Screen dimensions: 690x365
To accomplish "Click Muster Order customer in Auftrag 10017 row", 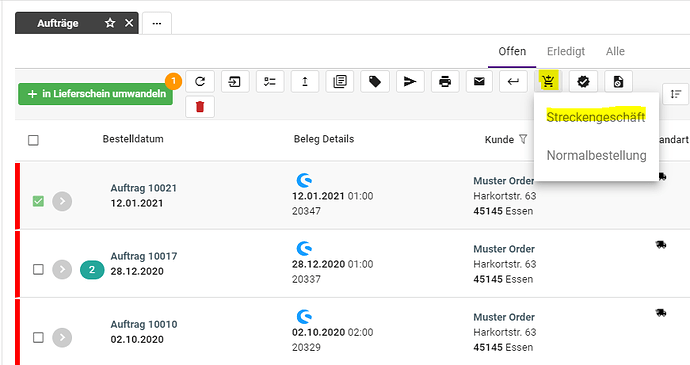I will 504,249.
